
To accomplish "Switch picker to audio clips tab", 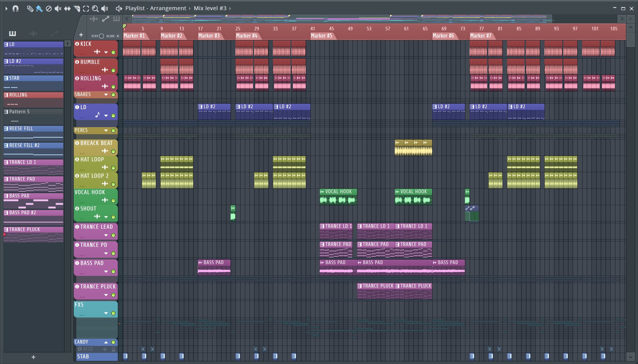I will (33, 33).
